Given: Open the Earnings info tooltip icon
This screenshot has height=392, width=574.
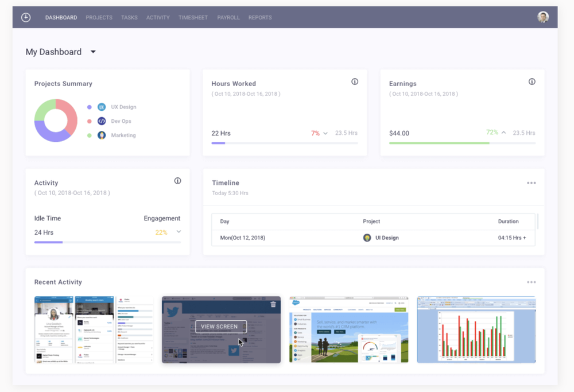Looking at the screenshot, I should click(x=532, y=81).
